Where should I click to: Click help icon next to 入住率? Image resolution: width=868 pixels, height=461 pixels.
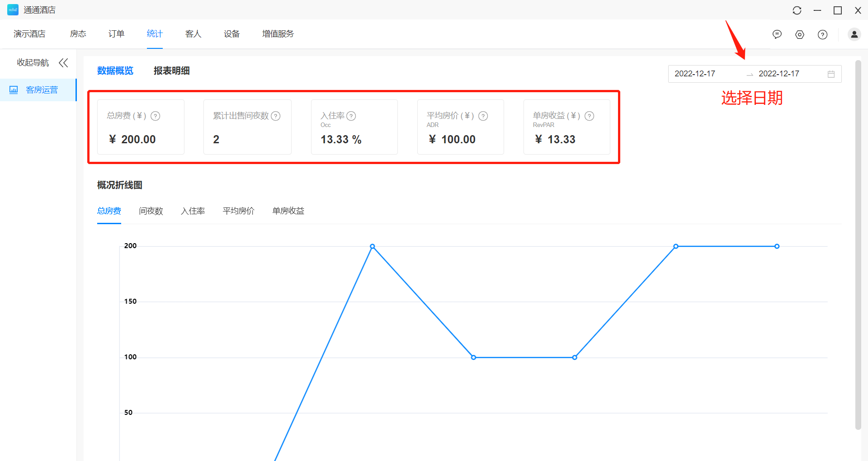(351, 116)
